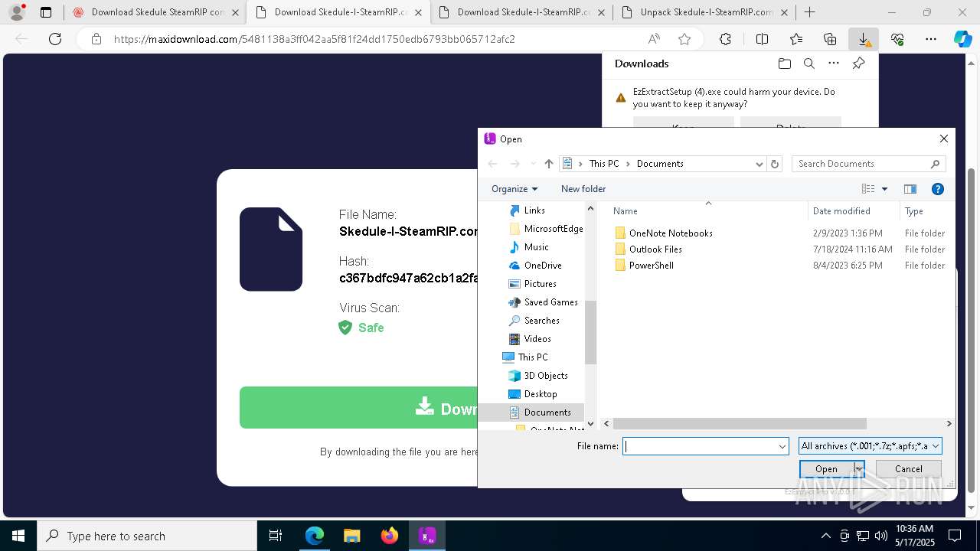Screen dimensions: 980x551
Task: Click the Open button split arrow
Action: click(859, 469)
